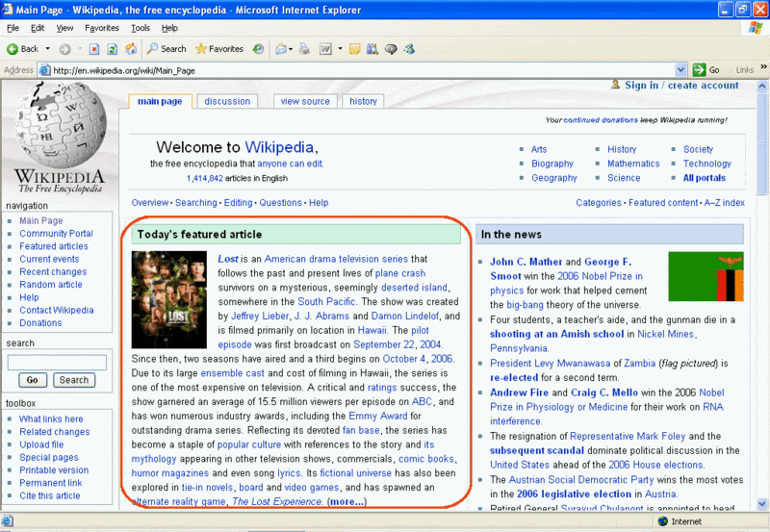
Task: Open the All portals link
Action: [x=705, y=178]
